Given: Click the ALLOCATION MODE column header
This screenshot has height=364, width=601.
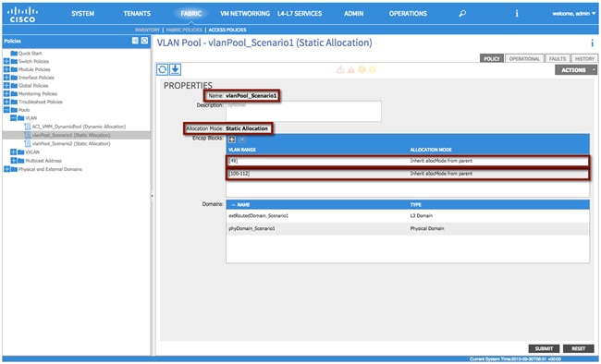Looking at the screenshot, I should (431, 150).
